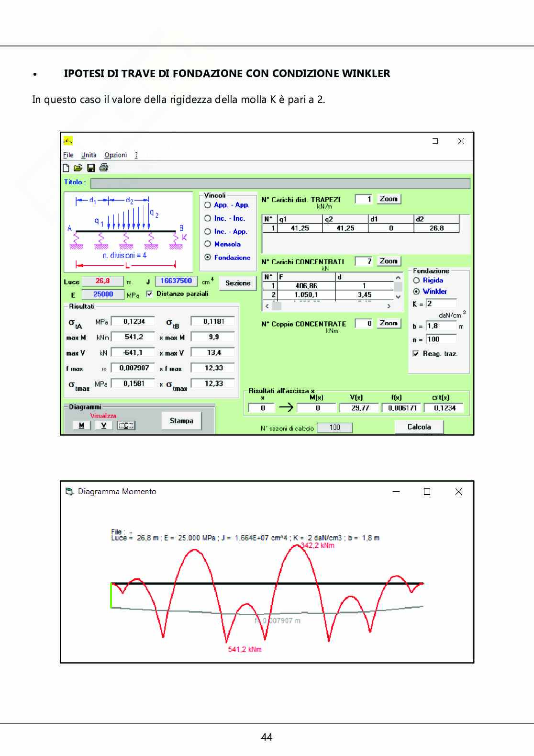This screenshot has height=756, width=534.
Task: Toggle the Reag. traz. checkbox
Action: click(416, 354)
